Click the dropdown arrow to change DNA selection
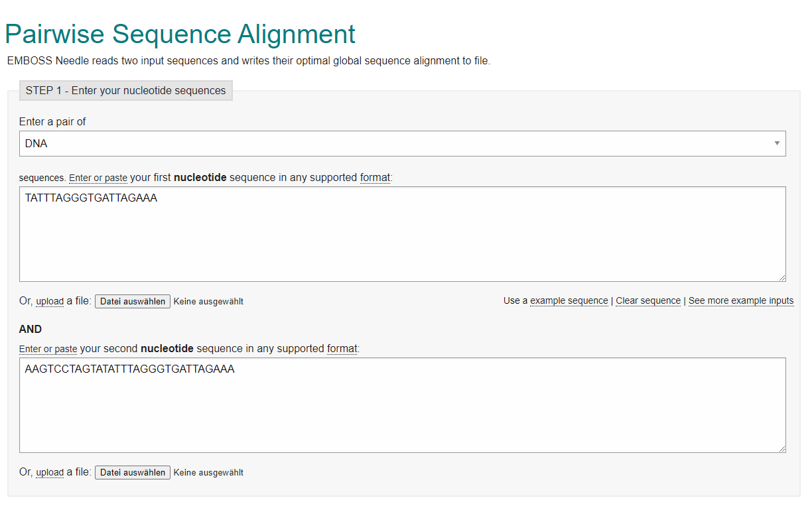Viewport: 812px width, 506px height. click(776, 143)
